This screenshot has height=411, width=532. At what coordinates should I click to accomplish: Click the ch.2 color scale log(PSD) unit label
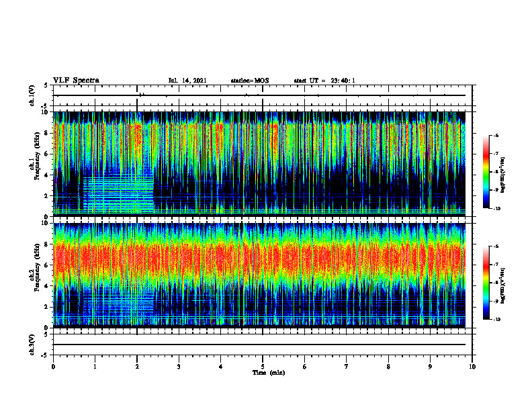[x=503, y=285]
